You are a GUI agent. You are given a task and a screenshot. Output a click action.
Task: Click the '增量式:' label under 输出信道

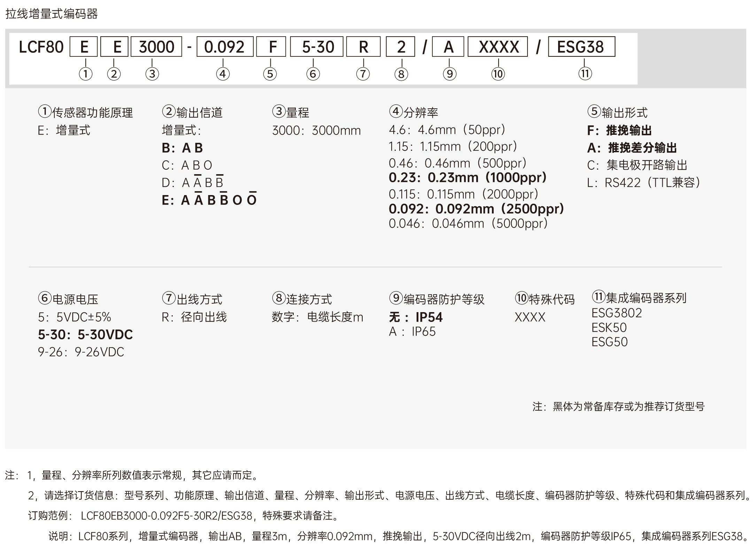(x=182, y=131)
